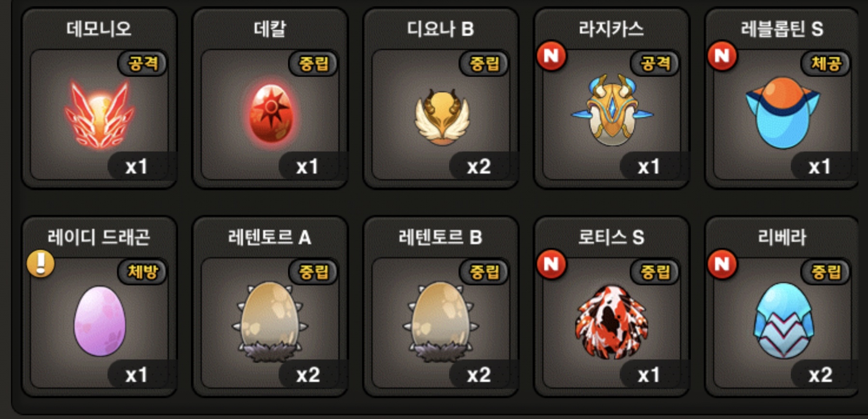
Task: Click the x2 count on 레텐토르 A
Action: (308, 375)
